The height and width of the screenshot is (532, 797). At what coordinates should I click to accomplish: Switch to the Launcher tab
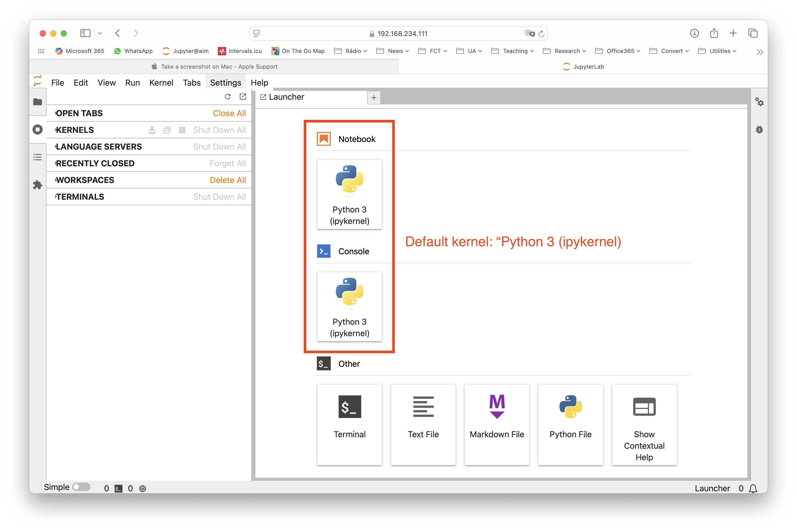(286, 97)
